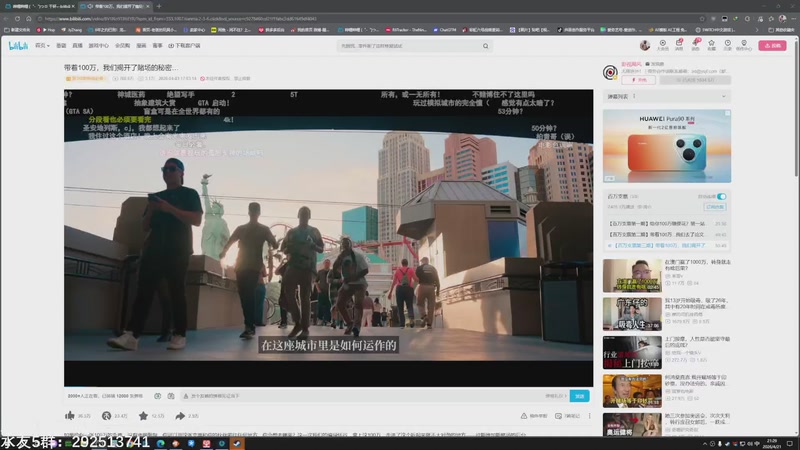
Task: Select the currently playing 第三期 episode
Action: coord(667,245)
